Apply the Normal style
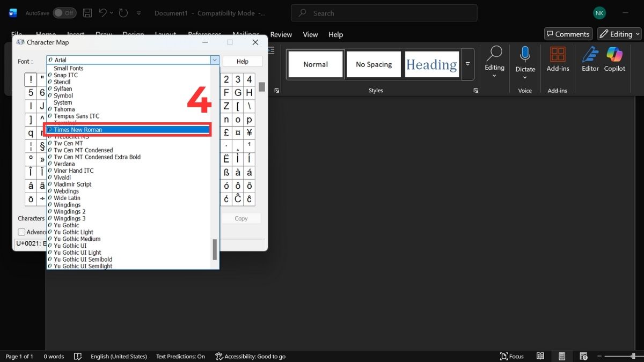644x362 pixels. [x=316, y=64]
